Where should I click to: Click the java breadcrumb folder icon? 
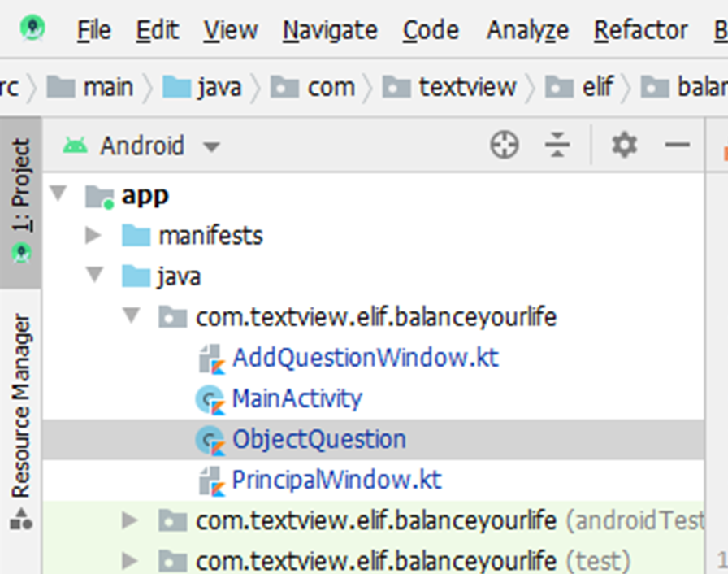click(x=177, y=87)
